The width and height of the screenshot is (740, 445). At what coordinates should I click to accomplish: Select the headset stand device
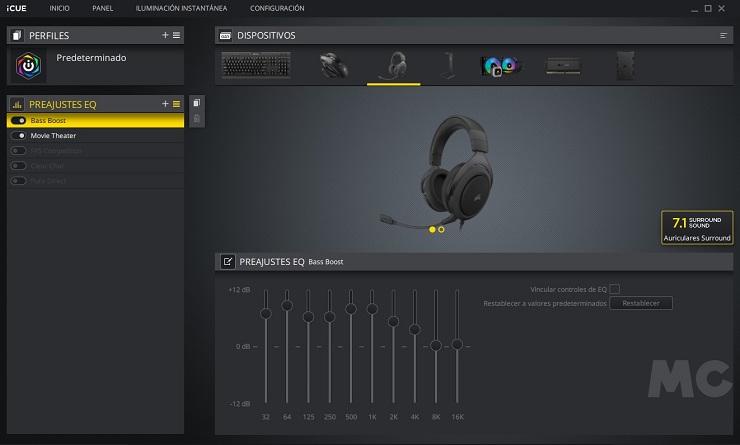[x=446, y=66]
